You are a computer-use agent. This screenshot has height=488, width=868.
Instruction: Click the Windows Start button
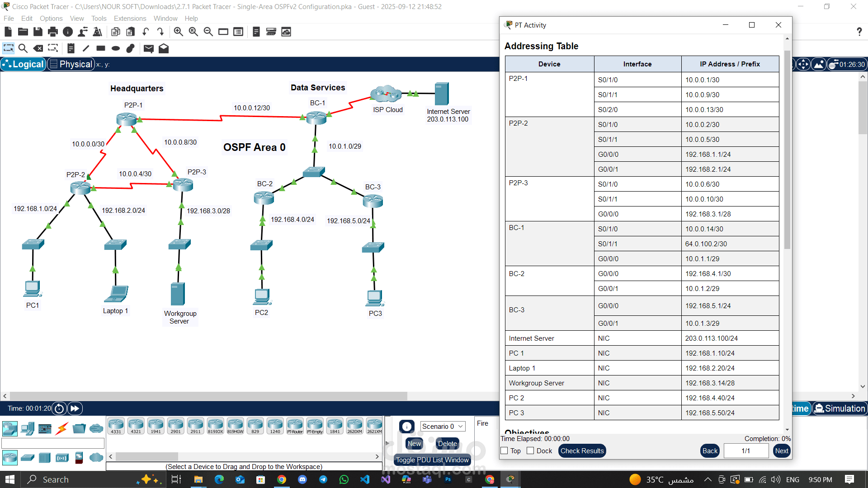point(10,479)
